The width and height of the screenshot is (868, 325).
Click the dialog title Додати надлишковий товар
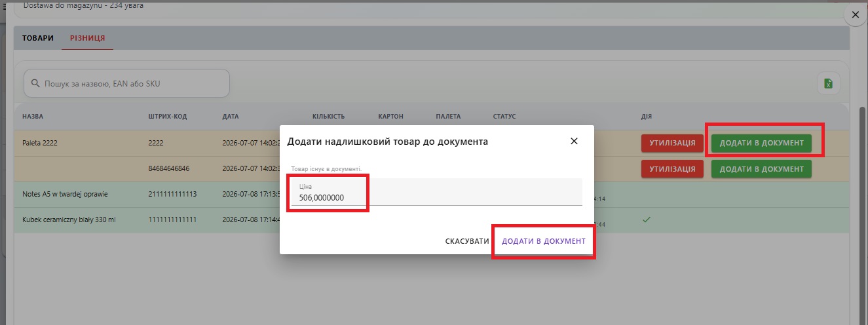pos(387,141)
